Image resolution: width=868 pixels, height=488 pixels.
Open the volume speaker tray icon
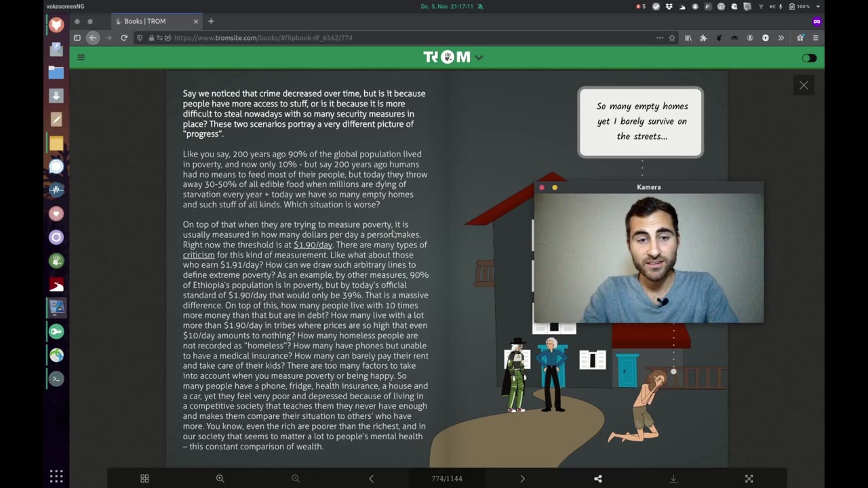click(x=772, y=6)
